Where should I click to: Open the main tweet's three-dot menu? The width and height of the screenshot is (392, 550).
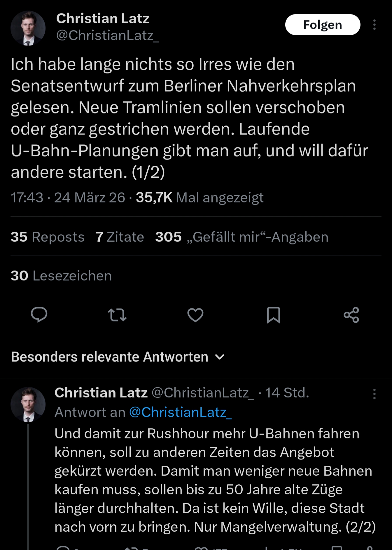pos(374,25)
